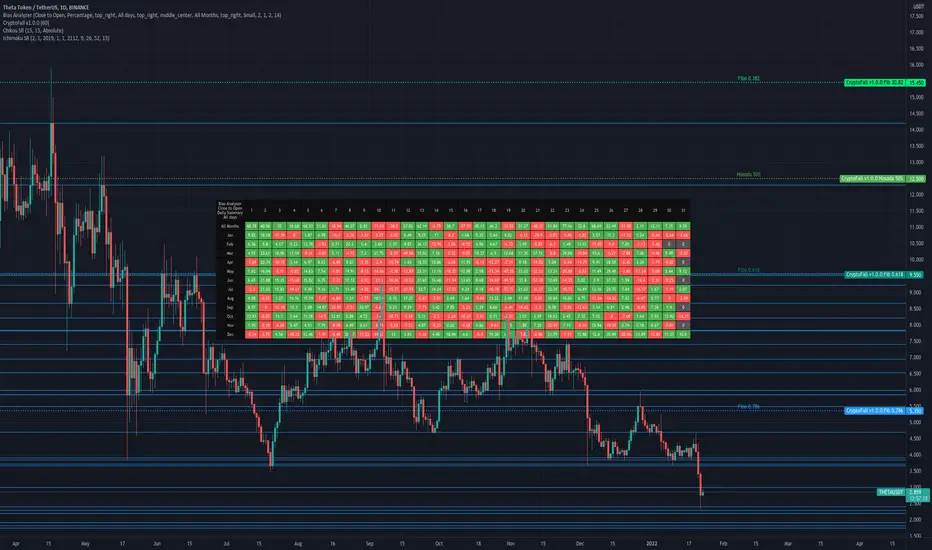Click the CryptoFall Fib 0.618 price tag at 9.550
This screenshot has height=550, width=932.
[x=884, y=275]
